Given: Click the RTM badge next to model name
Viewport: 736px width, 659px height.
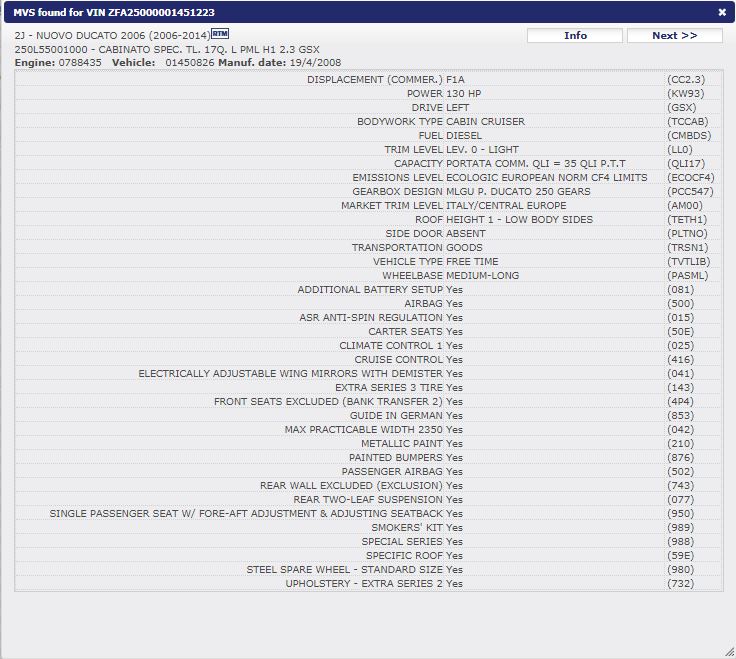Looking at the screenshot, I should pyautogui.click(x=220, y=34).
